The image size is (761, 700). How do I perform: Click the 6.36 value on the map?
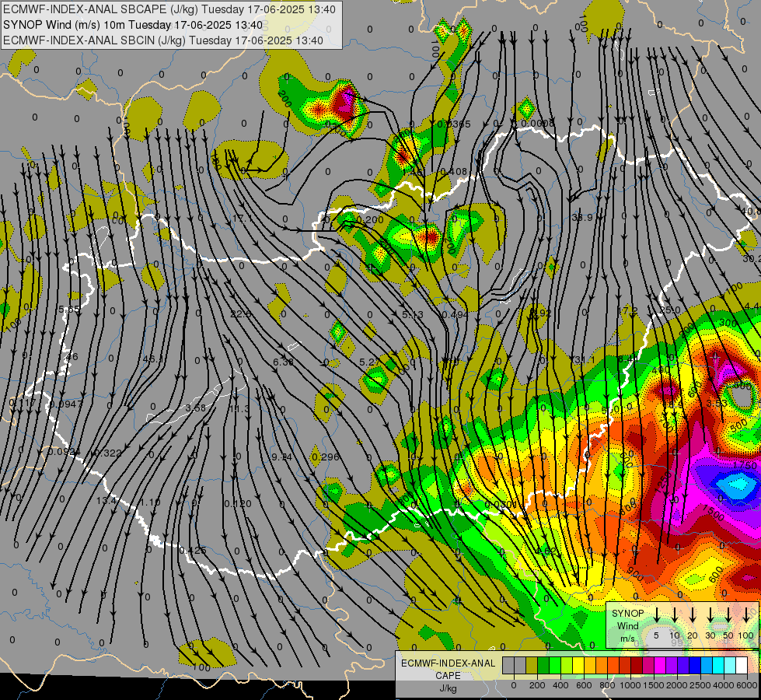click(283, 362)
